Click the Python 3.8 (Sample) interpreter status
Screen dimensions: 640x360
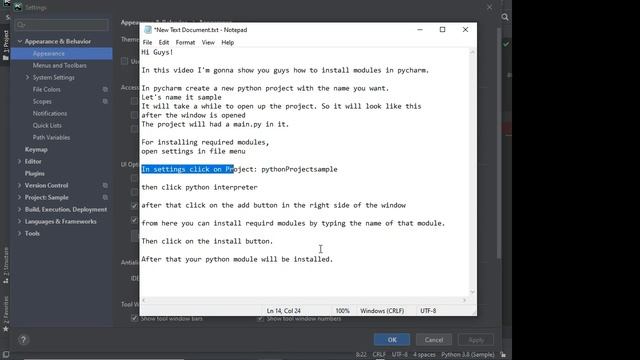coord(468,355)
